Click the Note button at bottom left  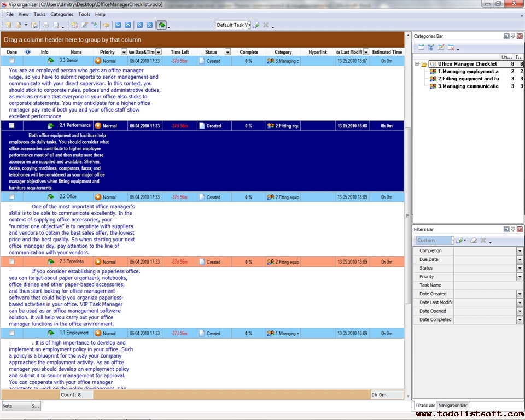click(15, 406)
